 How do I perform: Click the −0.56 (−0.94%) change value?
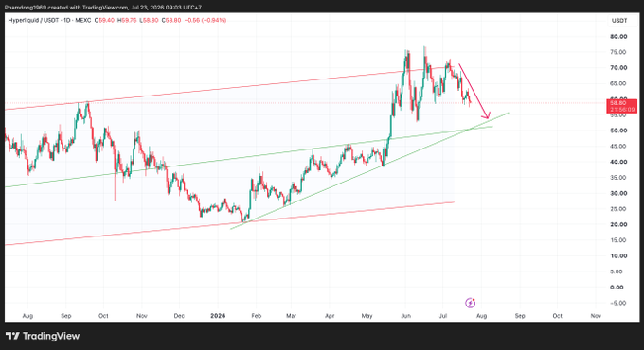205,20
